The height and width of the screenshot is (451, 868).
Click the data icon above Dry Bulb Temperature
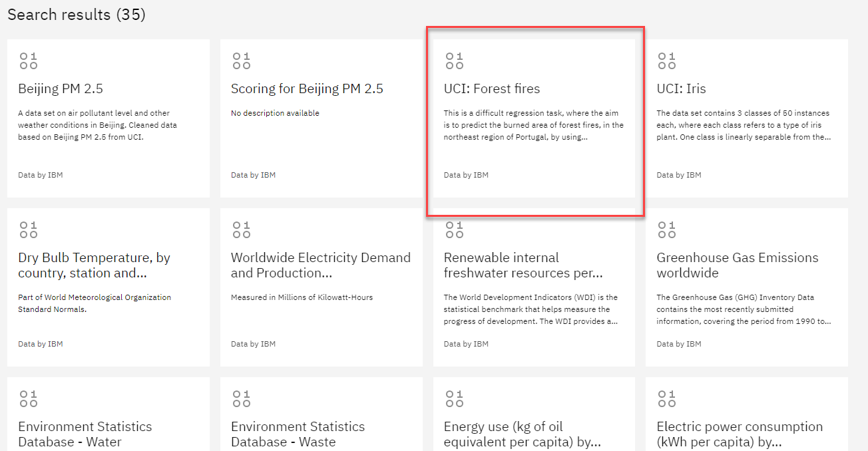[x=29, y=229]
